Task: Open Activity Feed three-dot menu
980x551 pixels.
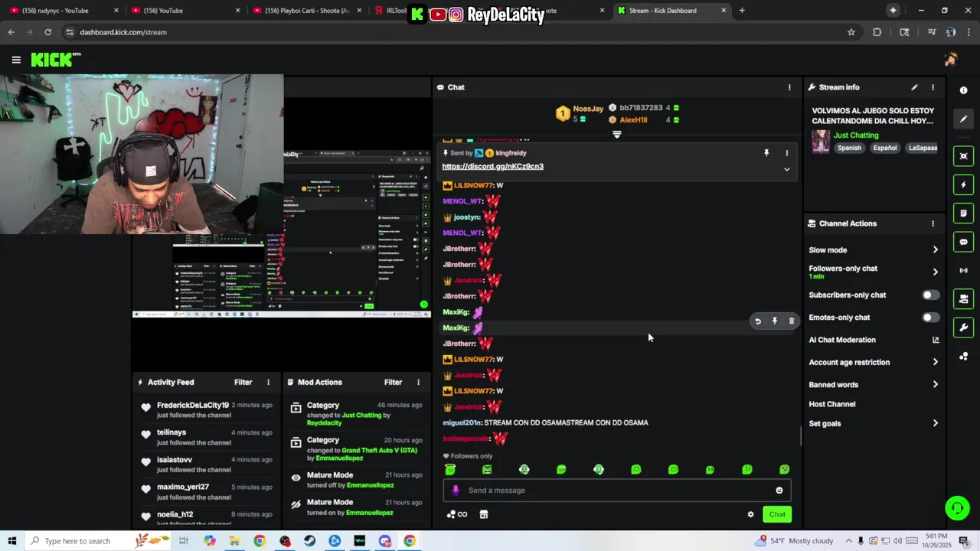Action: coord(268,382)
